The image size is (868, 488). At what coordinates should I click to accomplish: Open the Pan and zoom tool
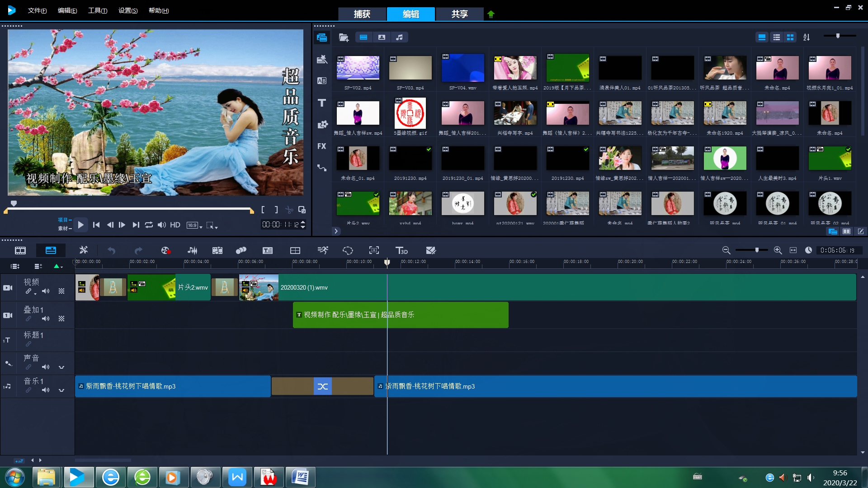pyautogui.click(x=374, y=250)
